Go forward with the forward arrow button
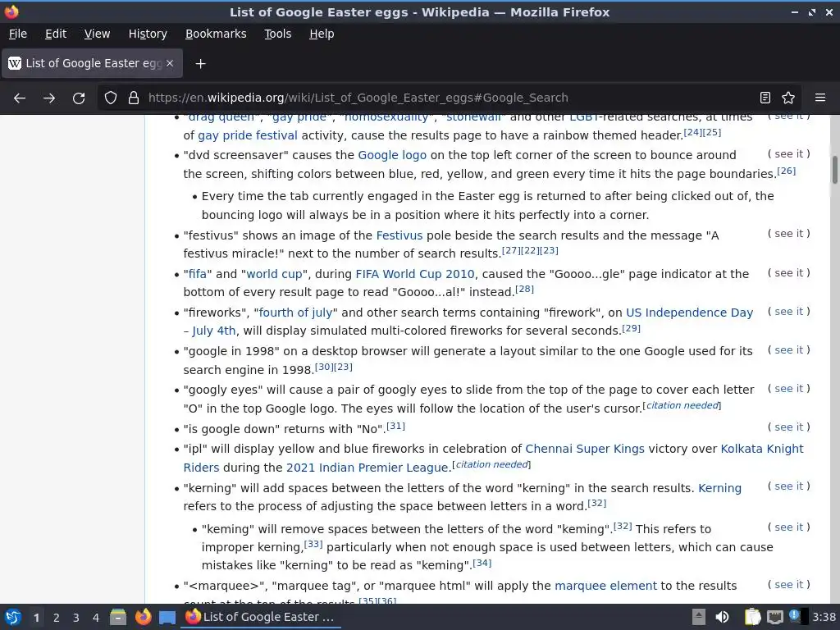840x630 pixels. (49, 98)
